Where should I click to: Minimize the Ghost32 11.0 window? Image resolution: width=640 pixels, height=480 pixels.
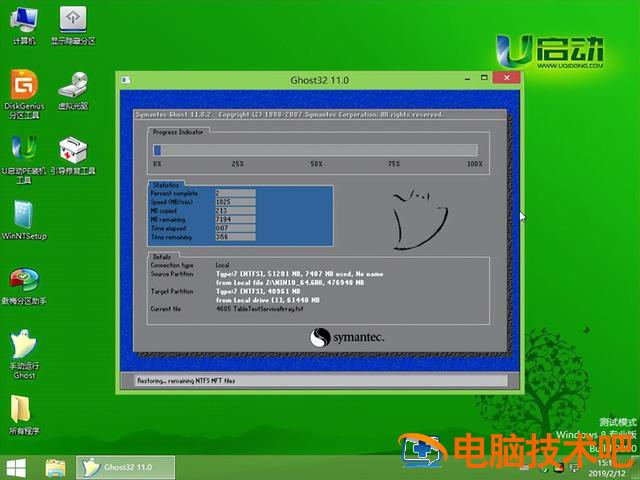click(x=467, y=78)
